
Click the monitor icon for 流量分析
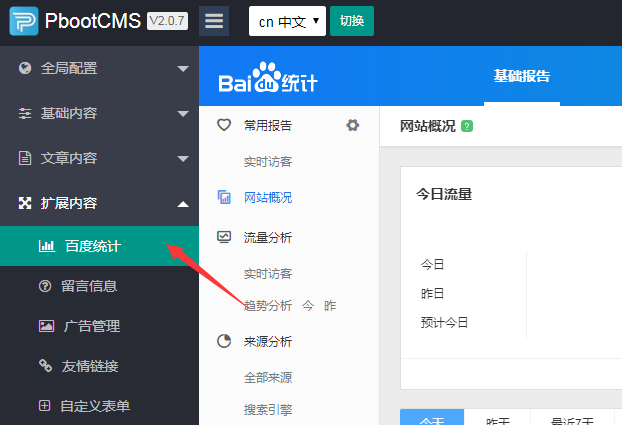click(224, 237)
